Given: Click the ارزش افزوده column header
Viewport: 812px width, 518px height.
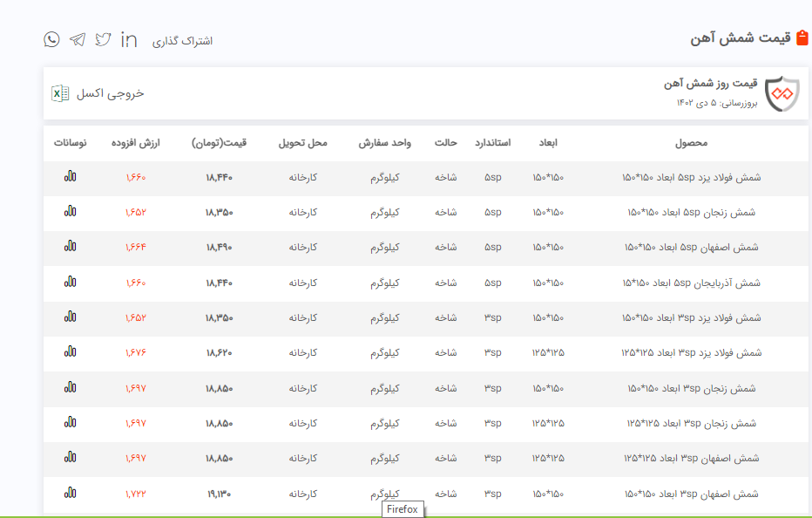Looking at the screenshot, I should coord(134,142).
